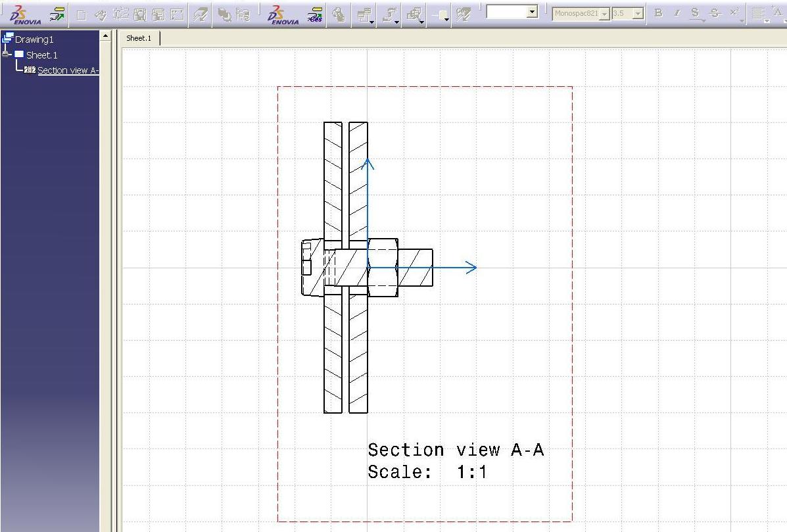Click the greyed tag icon in toolbar
The width and height of the screenshot is (787, 532).
point(101,15)
